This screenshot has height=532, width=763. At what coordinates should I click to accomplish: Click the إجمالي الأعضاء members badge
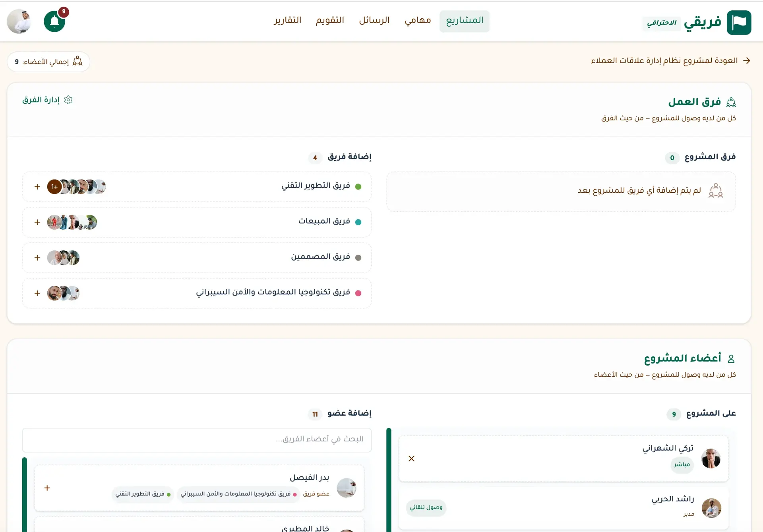point(48,62)
